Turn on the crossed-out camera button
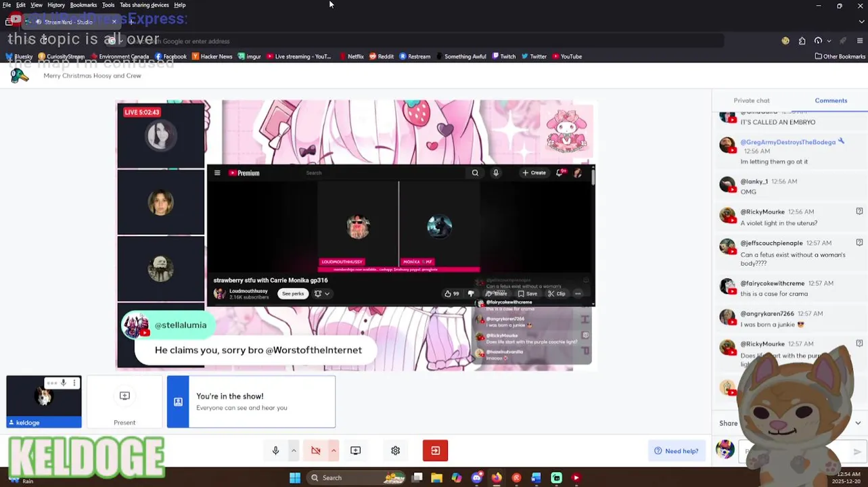Image resolution: width=868 pixels, height=487 pixels. [315, 450]
